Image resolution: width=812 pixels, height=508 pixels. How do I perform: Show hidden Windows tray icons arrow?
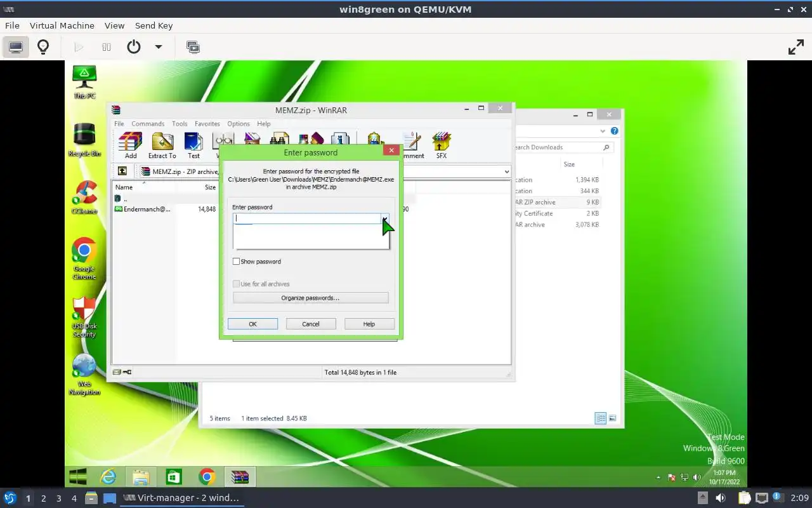click(x=658, y=477)
